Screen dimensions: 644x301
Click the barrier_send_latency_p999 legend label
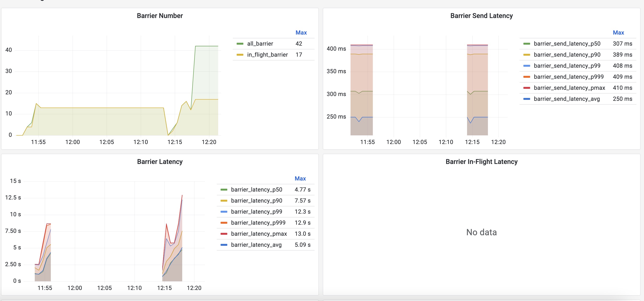568,77
